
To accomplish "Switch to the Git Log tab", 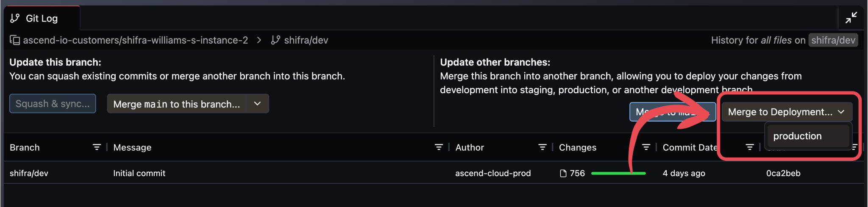I will (42, 18).
